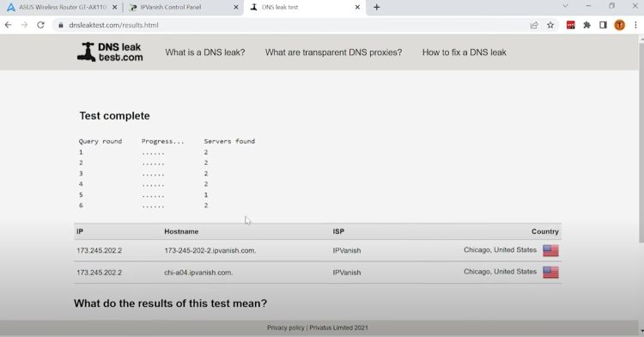Click Chicago, United States in first row
The width and height of the screenshot is (644, 337).
pos(500,250)
